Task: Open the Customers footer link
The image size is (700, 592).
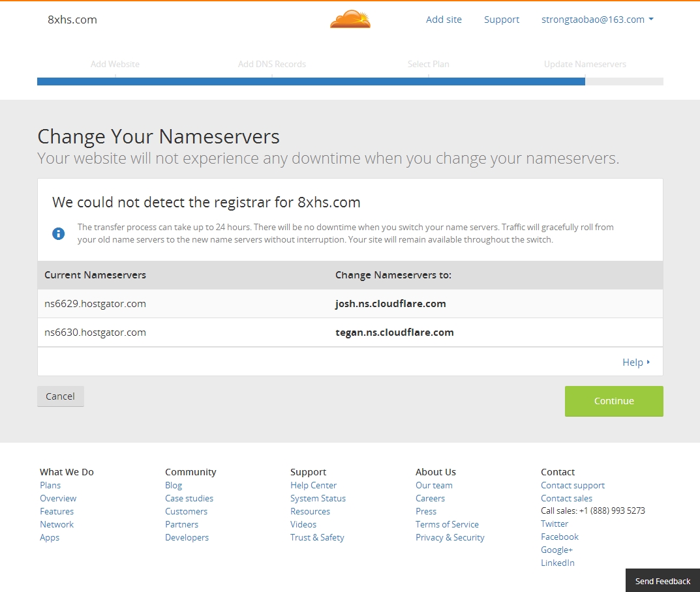Action: pyautogui.click(x=186, y=511)
